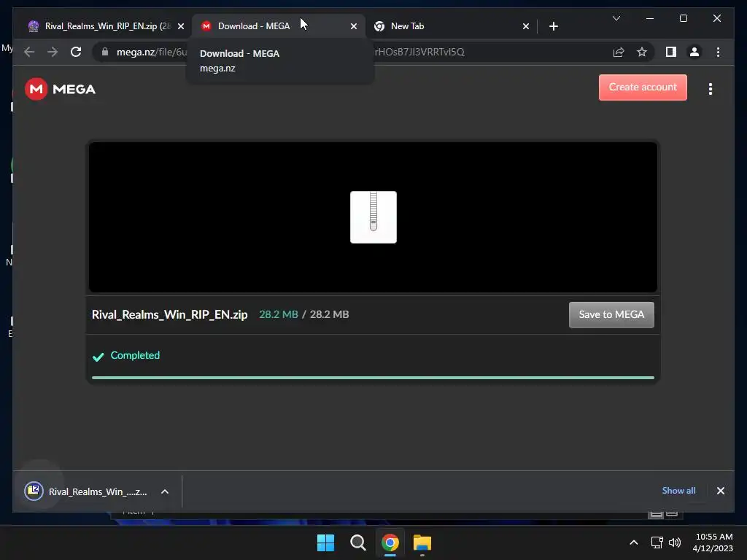Click the Chrome taskbar icon
The image size is (747, 560).
390,542
